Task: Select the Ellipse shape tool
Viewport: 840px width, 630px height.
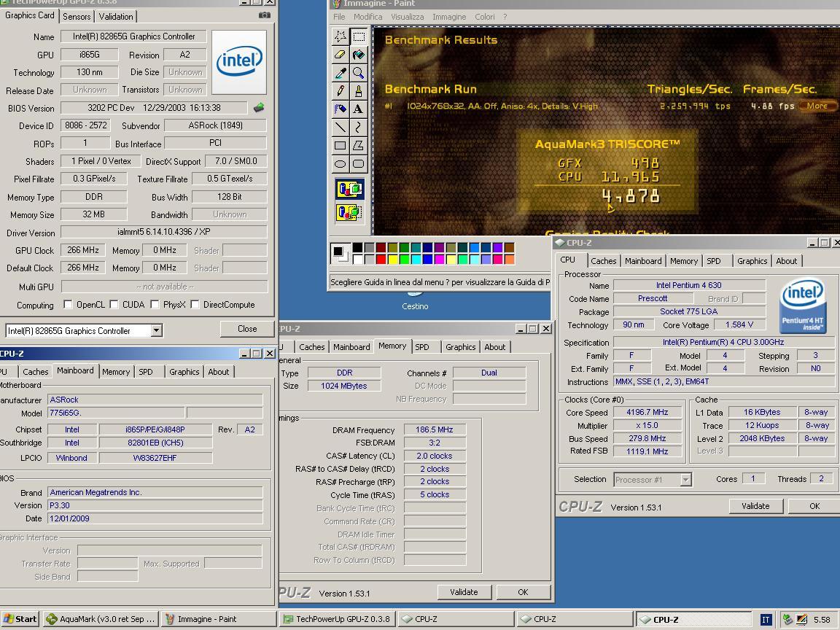Action: (341, 164)
